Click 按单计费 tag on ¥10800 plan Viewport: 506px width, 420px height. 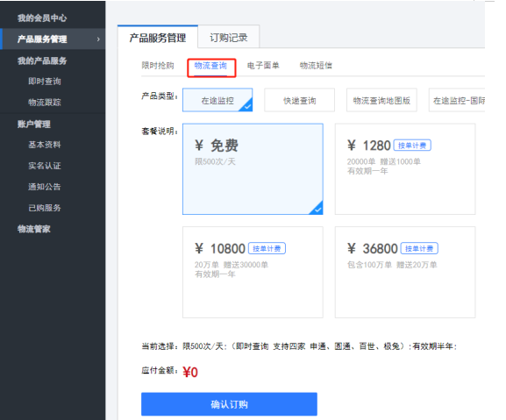coord(267,248)
